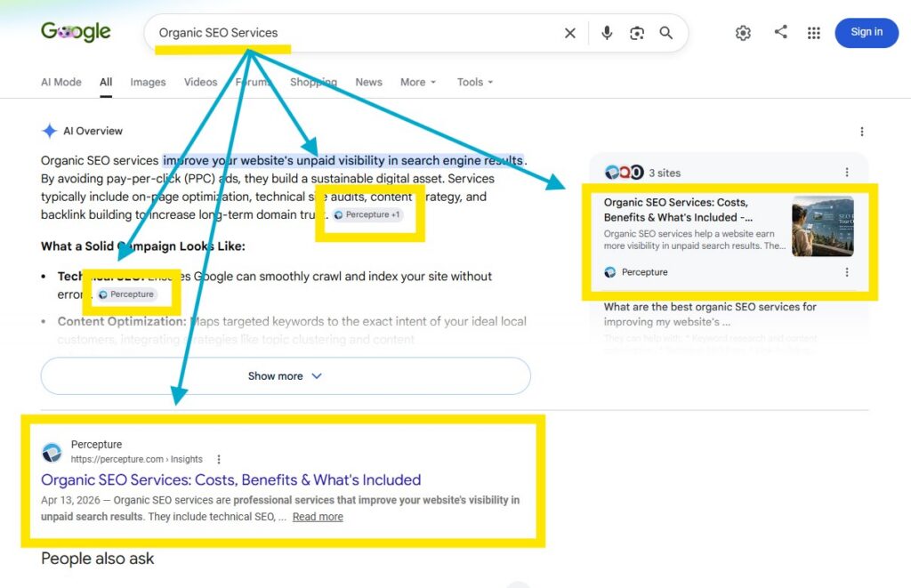Open AI Overview three-dot options menu
Image resolution: width=911 pixels, height=588 pixels.
(861, 132)
